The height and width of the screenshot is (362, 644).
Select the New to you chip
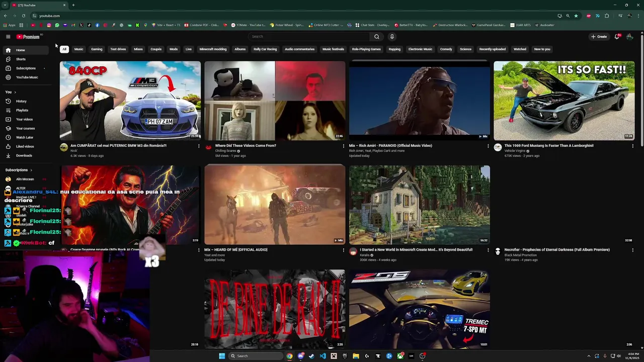pyautogui.click(x=542, y=49)
